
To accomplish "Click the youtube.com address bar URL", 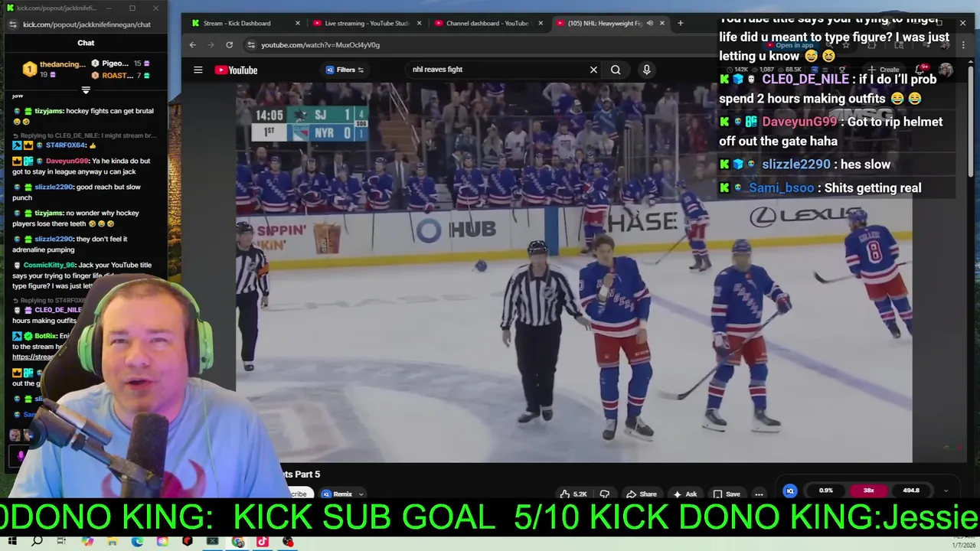I will coord(320,45).
